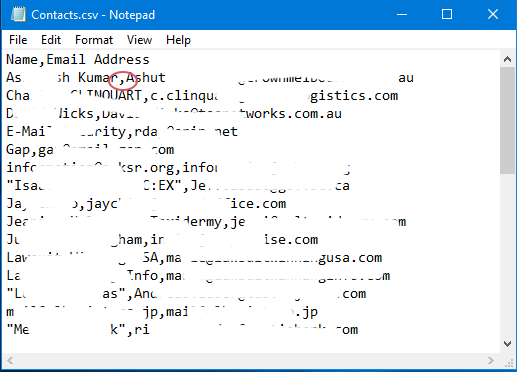Close the Contacts.csv Notepad window
The width and height of the screenshot is (517, 372).
click(x=493, y=14)
